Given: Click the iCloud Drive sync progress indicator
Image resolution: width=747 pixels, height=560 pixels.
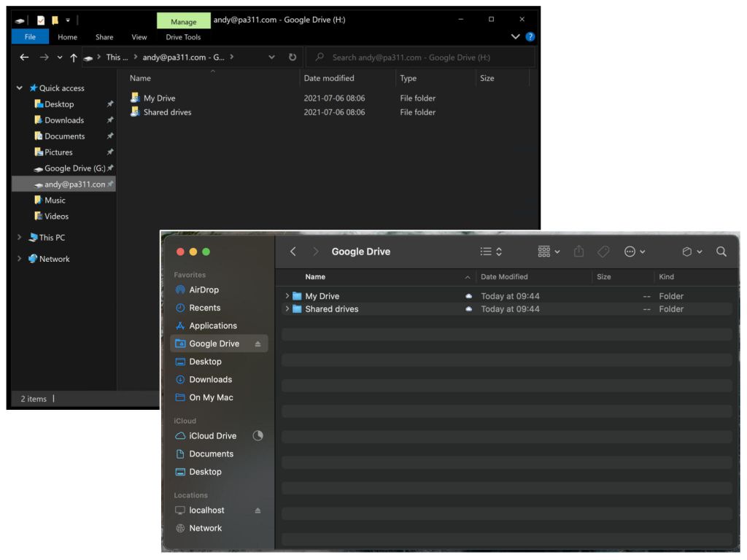Looking at the screenshot, I should click(257, 435).
